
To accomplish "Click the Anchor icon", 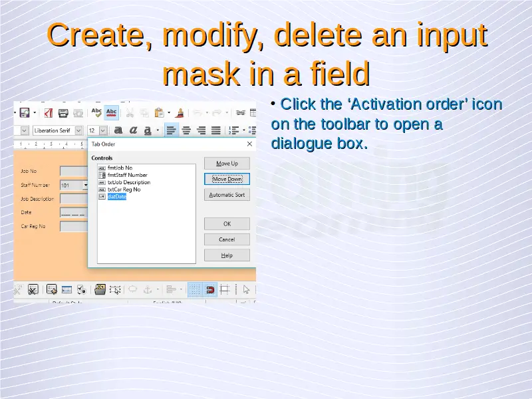I will [147, 290].
